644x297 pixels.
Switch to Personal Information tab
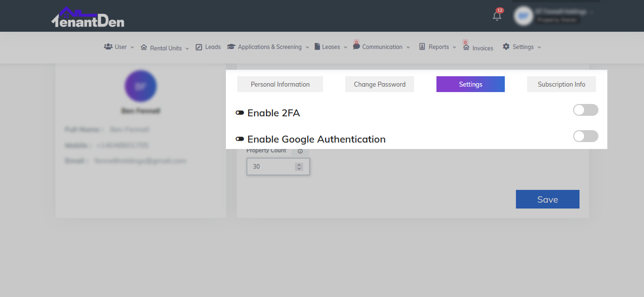[280, 84]
